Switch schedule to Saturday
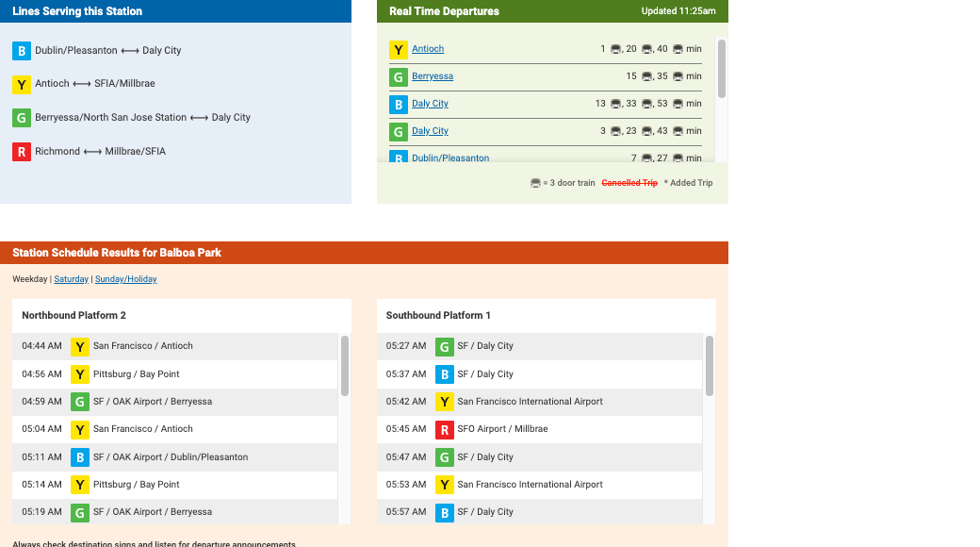Screen dimensions: 980x547 pos(71,279)
